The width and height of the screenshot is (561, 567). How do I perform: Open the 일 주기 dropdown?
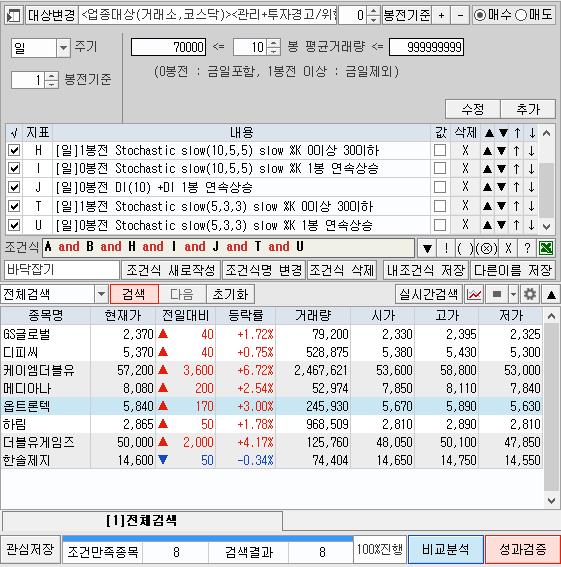[63, 48]
